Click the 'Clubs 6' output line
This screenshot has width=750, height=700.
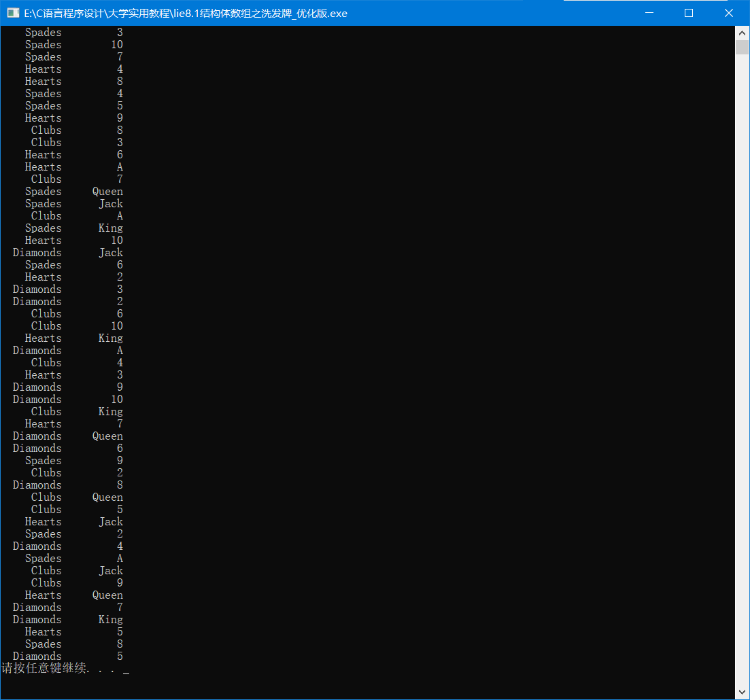pos(77,314)
